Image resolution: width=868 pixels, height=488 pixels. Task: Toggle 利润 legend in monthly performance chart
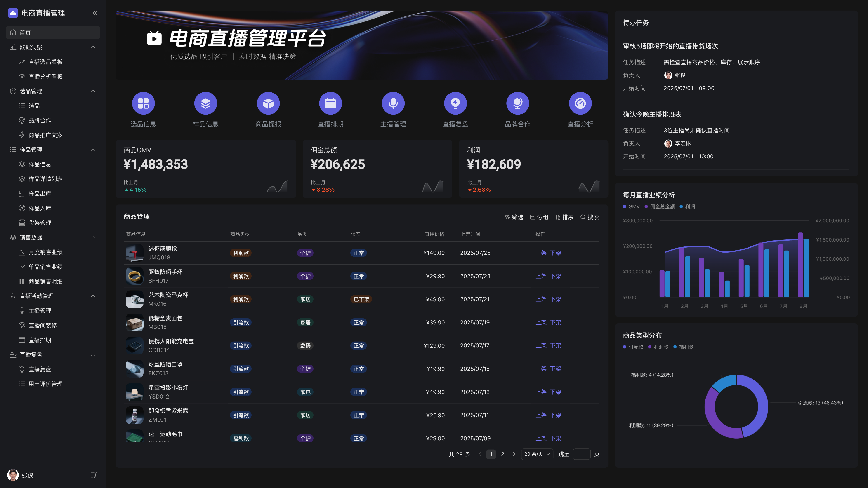pyautogui.click(x=687, y=207)
